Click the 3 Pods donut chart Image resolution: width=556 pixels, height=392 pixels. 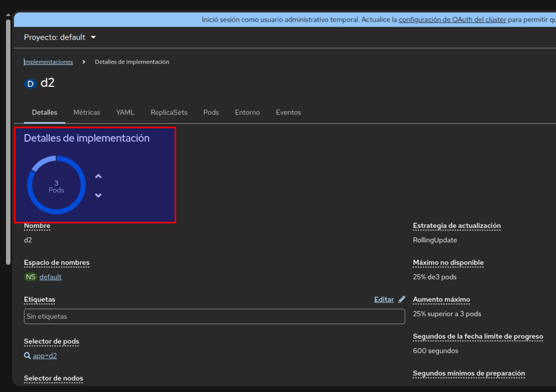click(56, 185)
